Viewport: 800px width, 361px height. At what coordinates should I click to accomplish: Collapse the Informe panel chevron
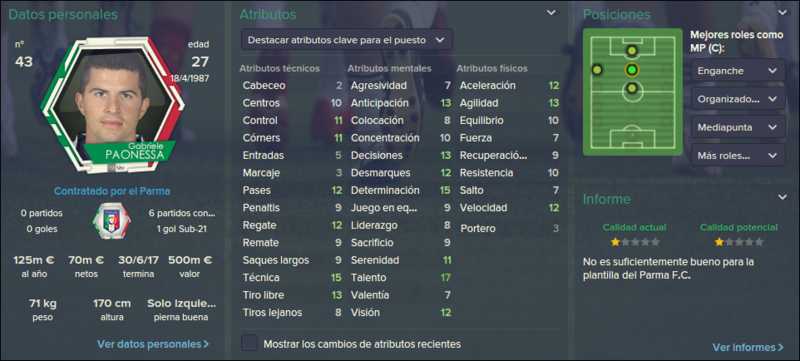[783, 197]
